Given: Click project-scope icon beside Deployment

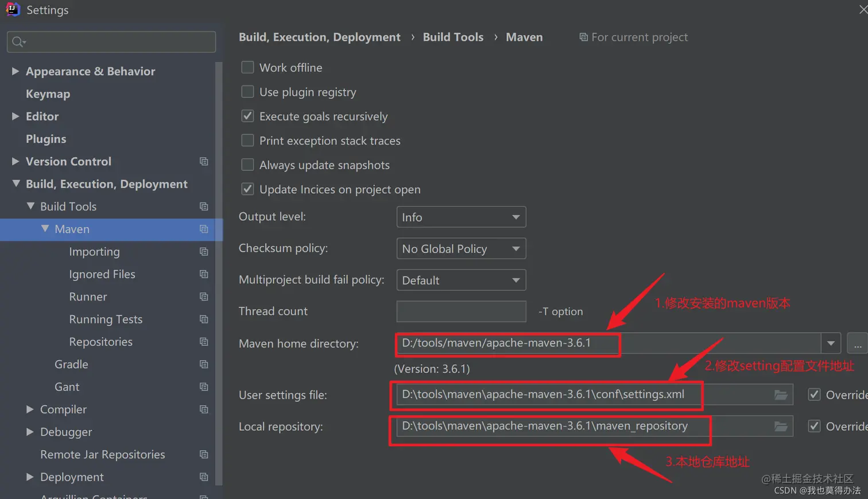Looking at the screenshot, I should coord(204,477).
